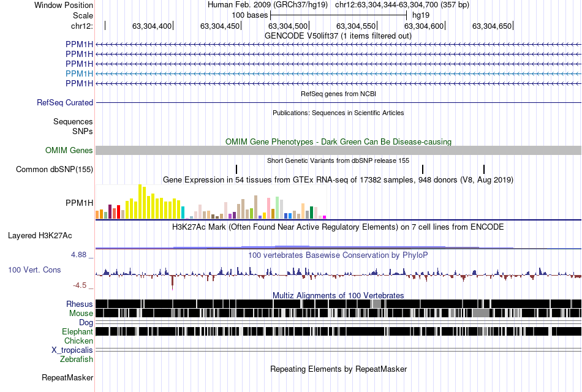Click dbSNP marker nearest the 63,304,450 tick
Viewport: 582px width, 392px height.
point(236,169)
